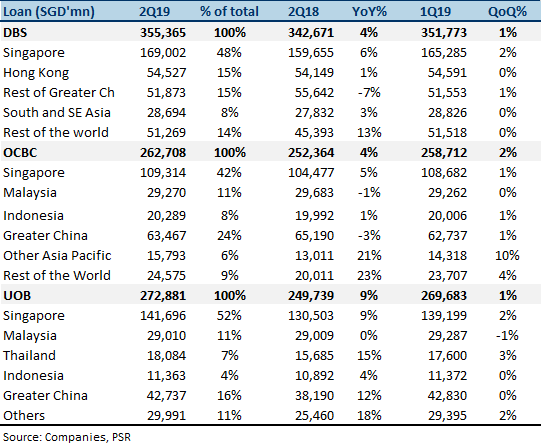
Task: Click the value '24,575'
Action: click(166, 276)
